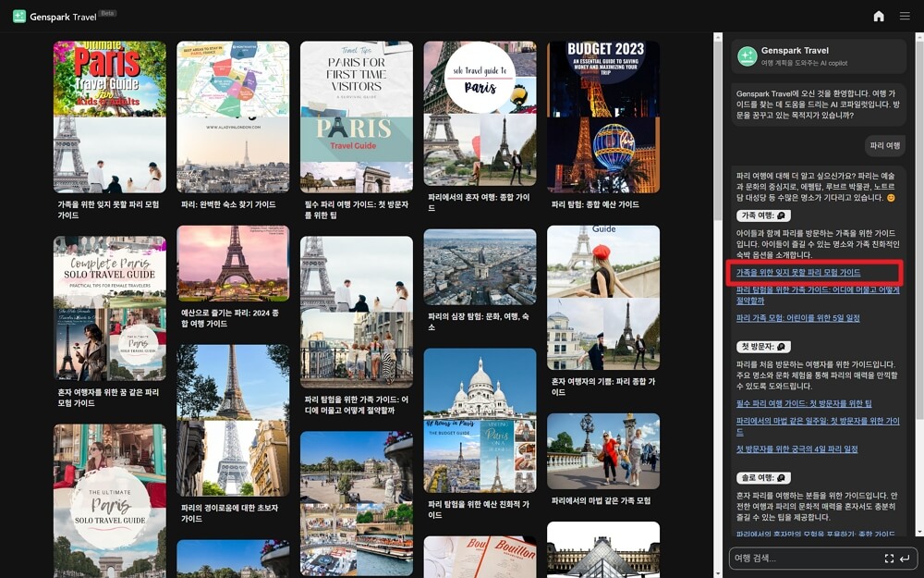
Task: Open link 파리 가족 모험: 어린이를 위한 5일 일정
Action: (x=797, y=318)
